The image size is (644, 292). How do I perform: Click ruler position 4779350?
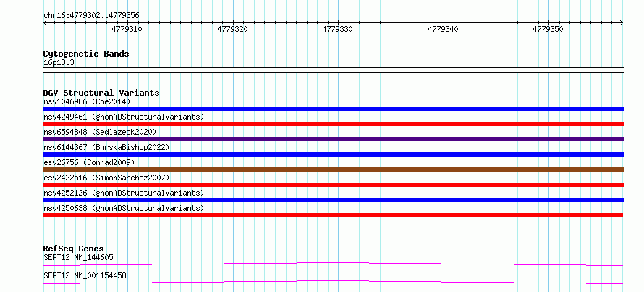[548, 29]
